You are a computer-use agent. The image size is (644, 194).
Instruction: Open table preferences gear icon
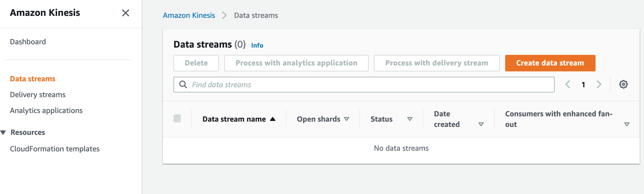click(623, 84)
